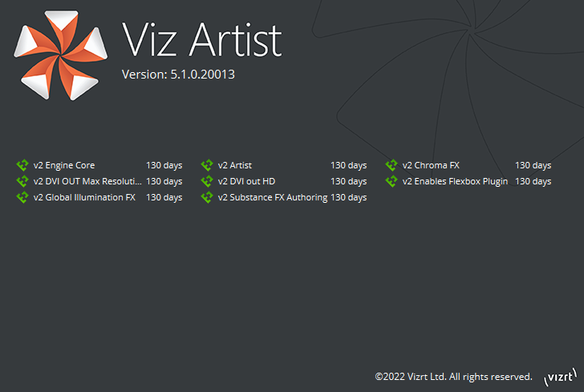Click the icon beside v2 Substance FX Authoring
The image size is (584, 392).
(x=207, y=197)
